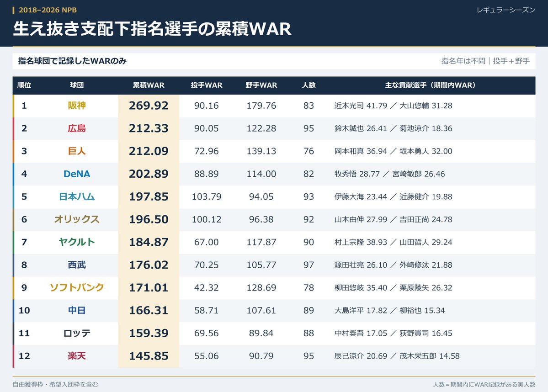The height and width of the screenshot is (392, 548).
Task: Click player count 76 in 巨人 row
Action: point(309,151)
